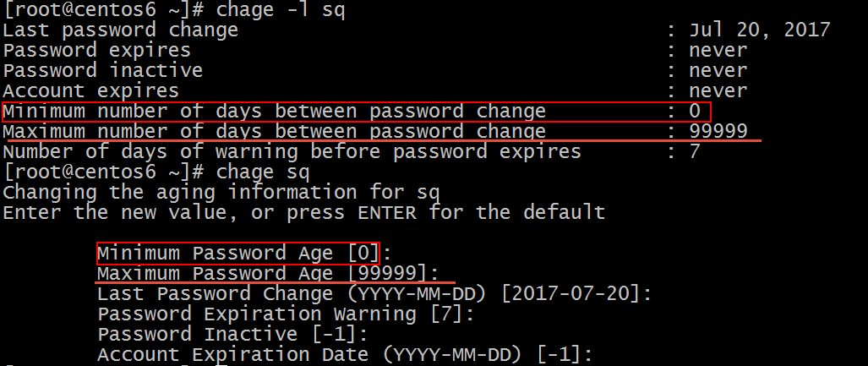Click the 'chage sq' command text

tap(263, 172)
